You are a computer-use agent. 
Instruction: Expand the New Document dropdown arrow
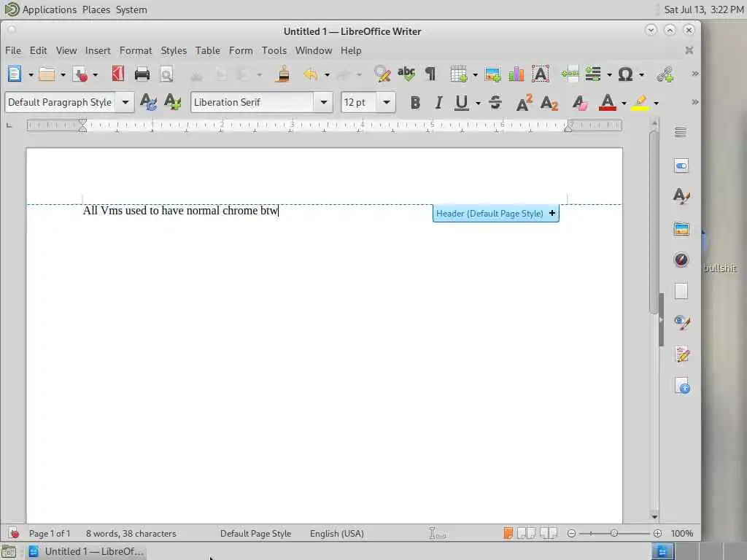31,75
